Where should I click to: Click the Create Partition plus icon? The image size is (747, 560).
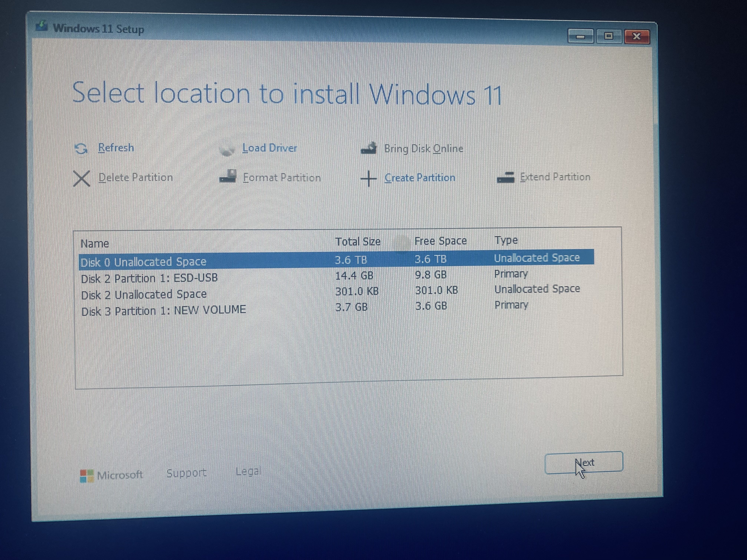(368, 178)
